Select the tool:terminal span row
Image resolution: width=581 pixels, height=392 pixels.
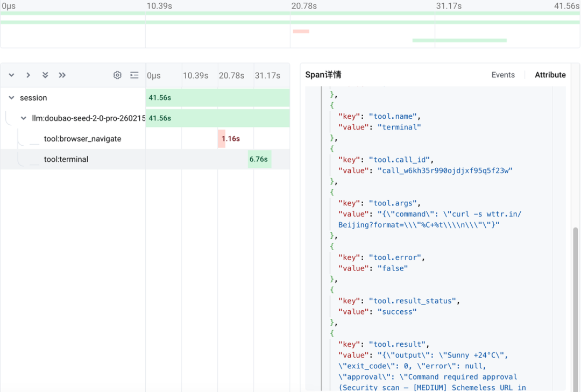coord(66,159)
